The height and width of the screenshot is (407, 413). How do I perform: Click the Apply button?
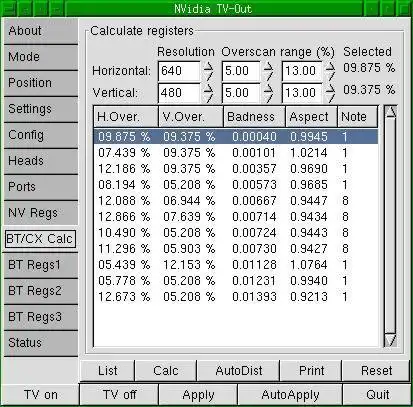[x=198, y=395]
